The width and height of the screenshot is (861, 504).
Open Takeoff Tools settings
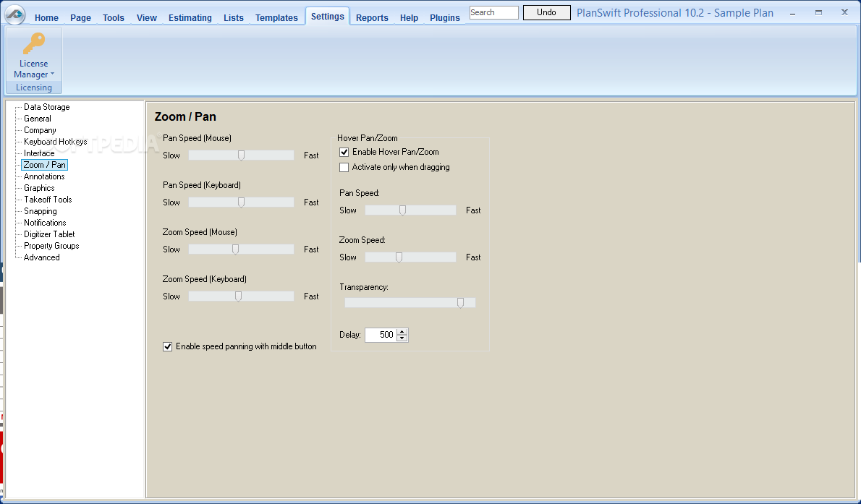(x=48, y=200)
